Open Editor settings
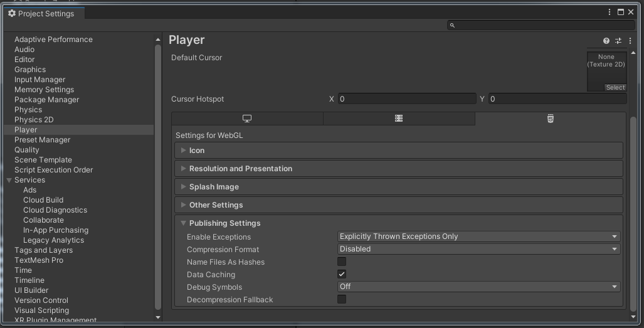This screenshot has height=328, width=644. click(x=24, y=60)
